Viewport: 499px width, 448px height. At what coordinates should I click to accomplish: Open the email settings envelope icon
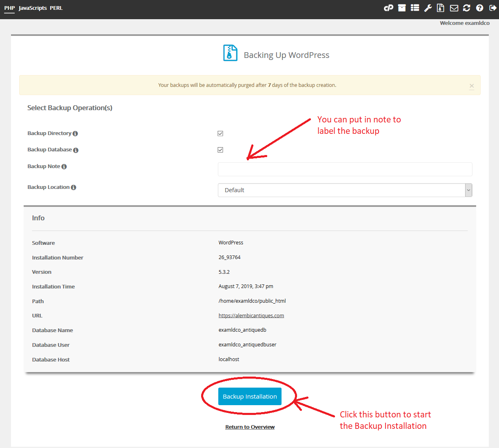click(x=454, y=8)
